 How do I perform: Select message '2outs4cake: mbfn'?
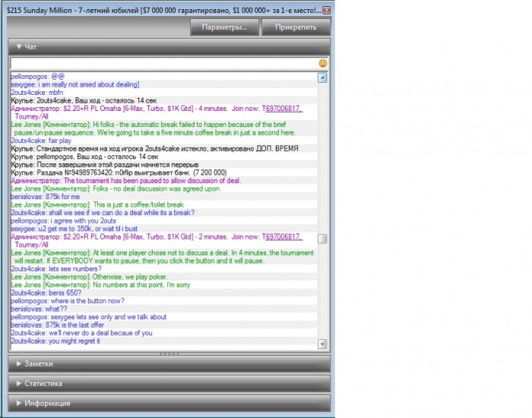pos(36,92)
